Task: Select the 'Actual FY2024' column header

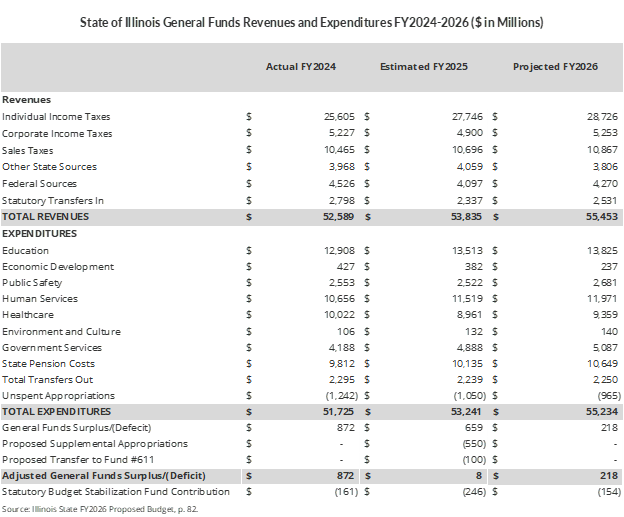Action: click(x=301, y=66)
